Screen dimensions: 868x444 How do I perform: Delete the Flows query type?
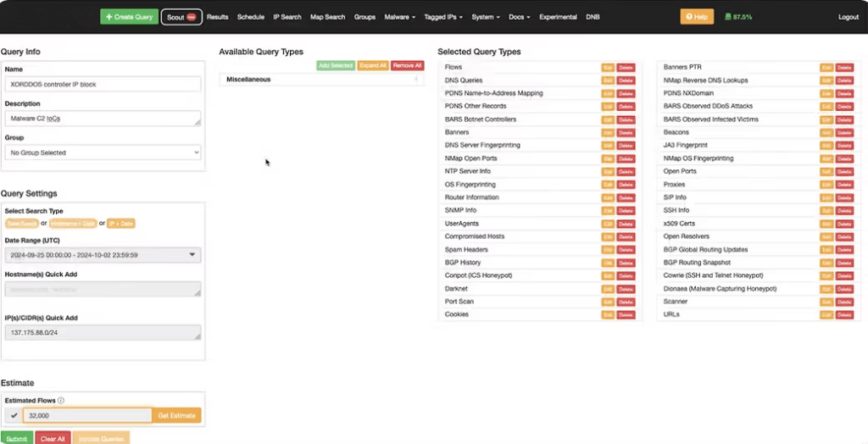pos(626,67)
